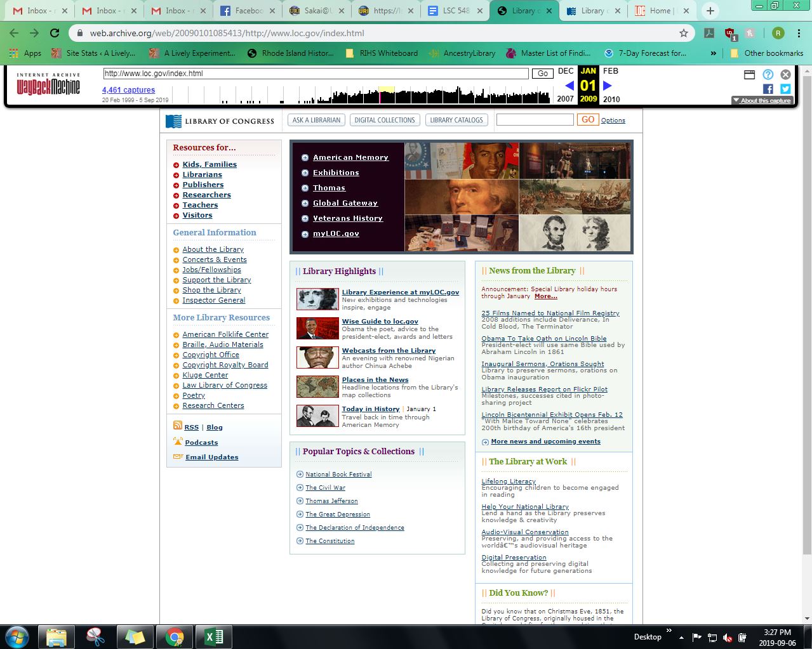This screenshot has width=812, height=649.
Task: Click the volume icon in system tray
Action: [728, 637]
